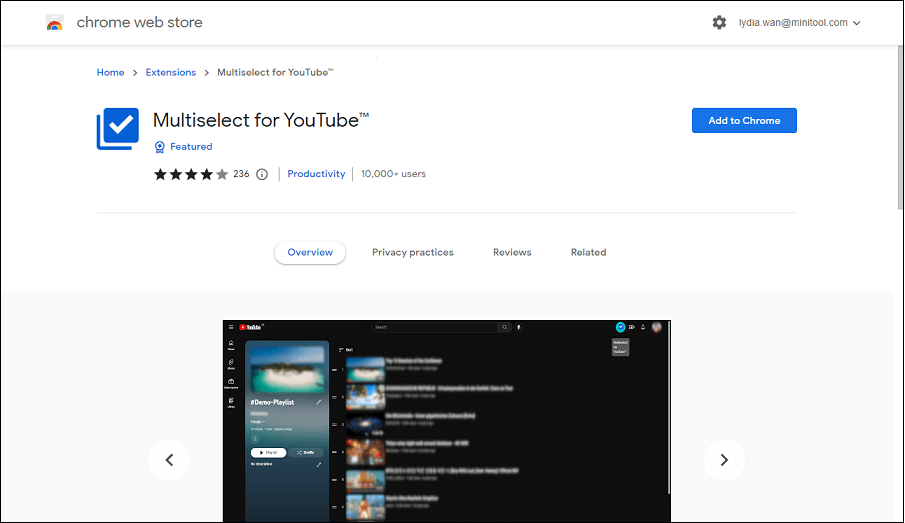Click the Chrome Web Store rainbow logo

pyautogui.click(x=55, y=23)
